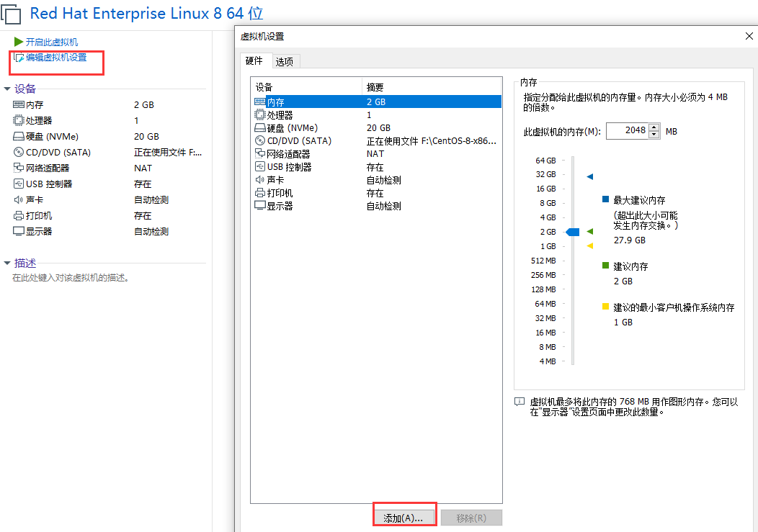758x532 pixels.
Task: Click the 摘要 column header
Action: tap(432, 87)
